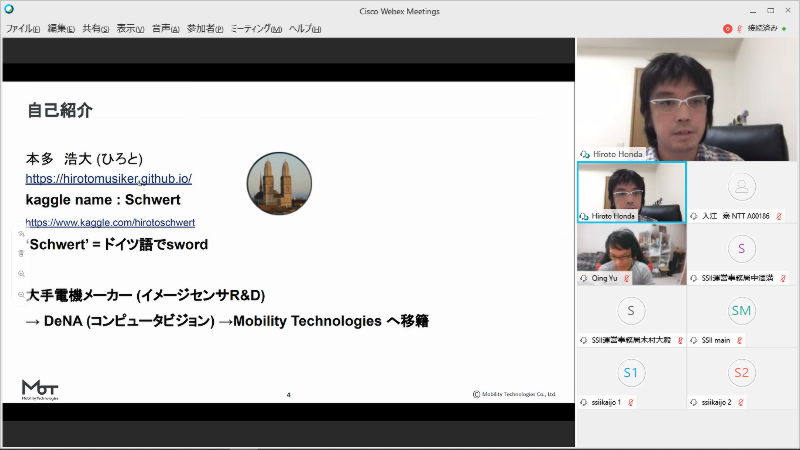Click the ssiikaijo 1 name label
The image size is (800, 450).
(606, 403)
